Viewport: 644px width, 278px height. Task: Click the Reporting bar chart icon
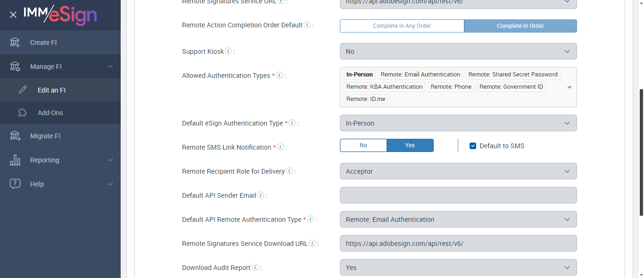[x=15, y=160]
